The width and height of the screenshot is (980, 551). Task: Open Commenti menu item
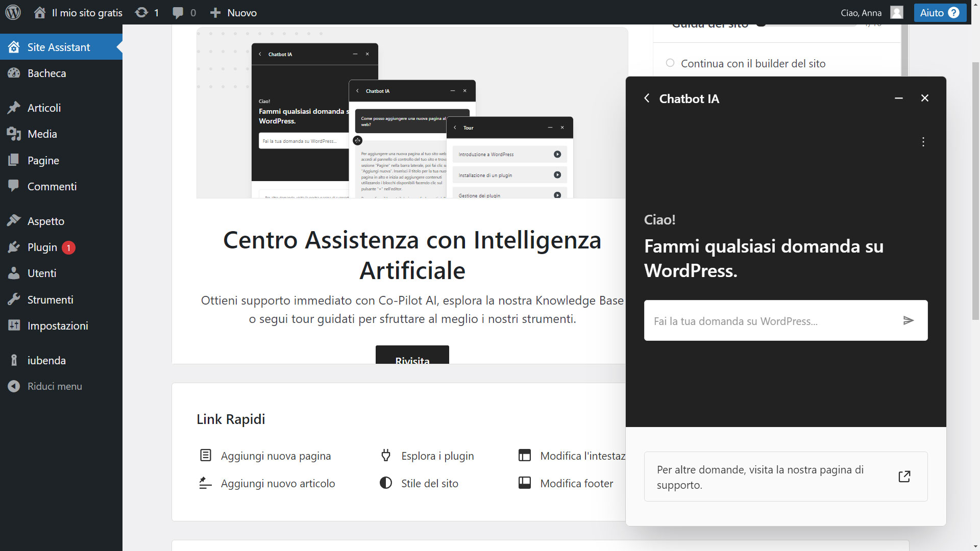point(61,186)
